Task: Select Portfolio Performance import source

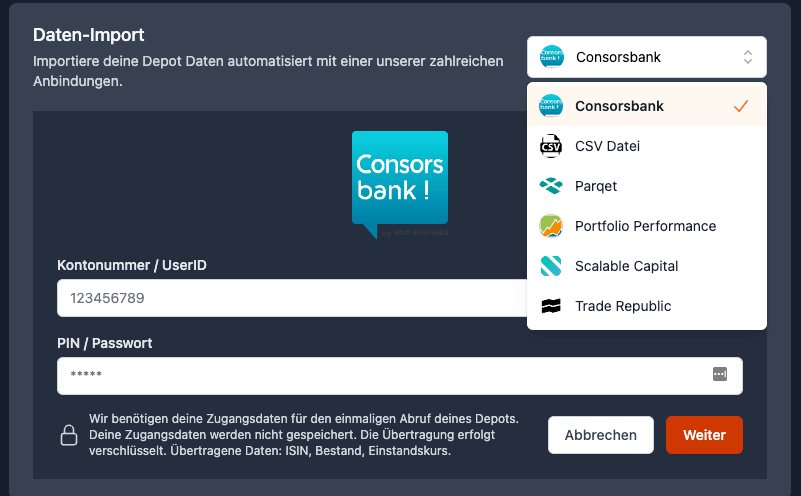Action: click(x=647, y=226)
